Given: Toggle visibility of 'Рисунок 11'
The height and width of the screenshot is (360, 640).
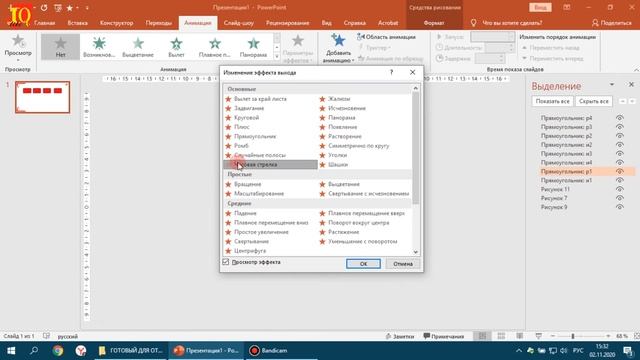Looking at the screenshot, I should pos(620,189).
